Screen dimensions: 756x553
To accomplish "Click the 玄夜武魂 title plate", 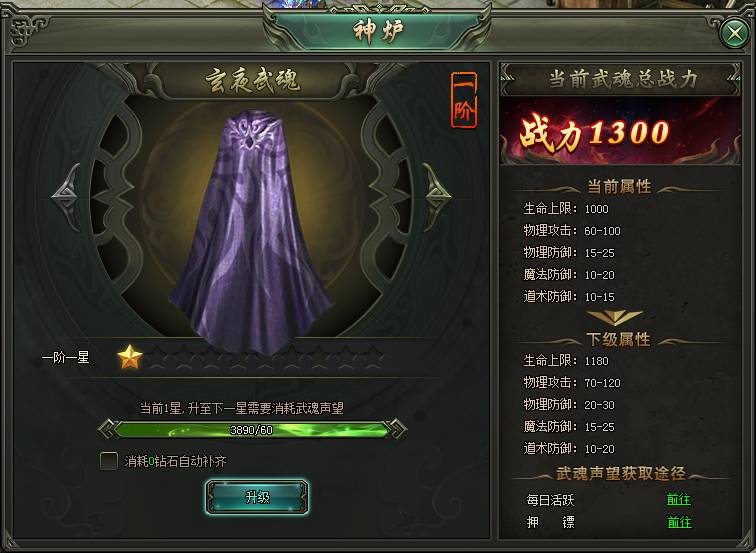I will pyautogui.click(x=253, y=80).
